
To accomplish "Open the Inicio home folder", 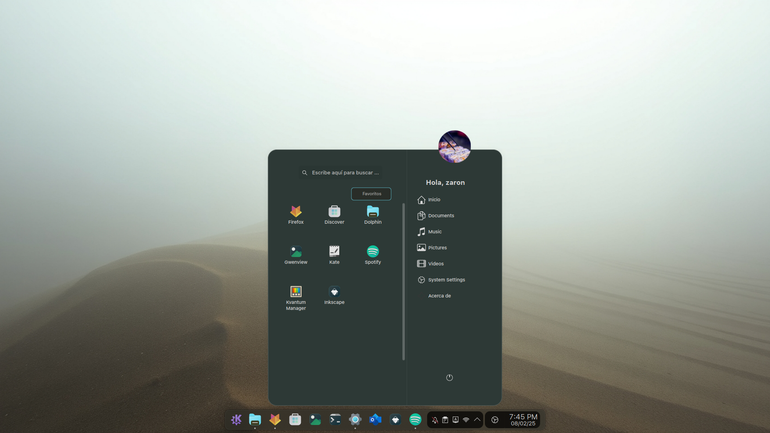I will [429, 200].
